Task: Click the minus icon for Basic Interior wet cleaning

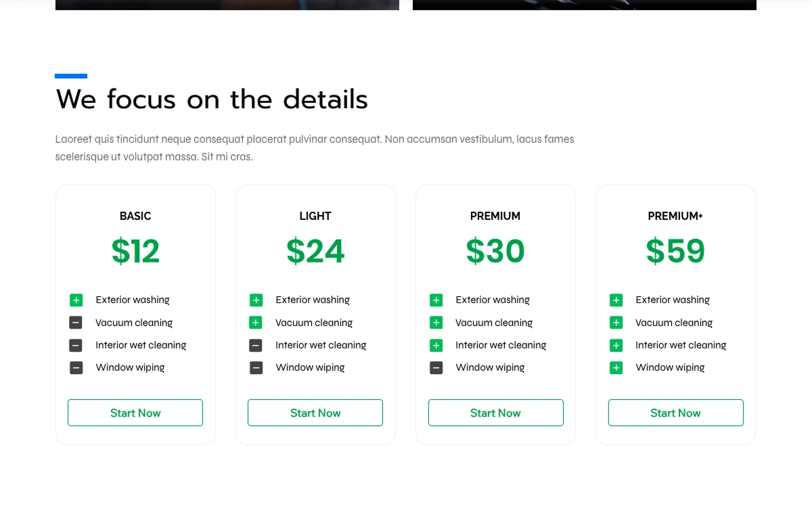Action: [76, 345]
